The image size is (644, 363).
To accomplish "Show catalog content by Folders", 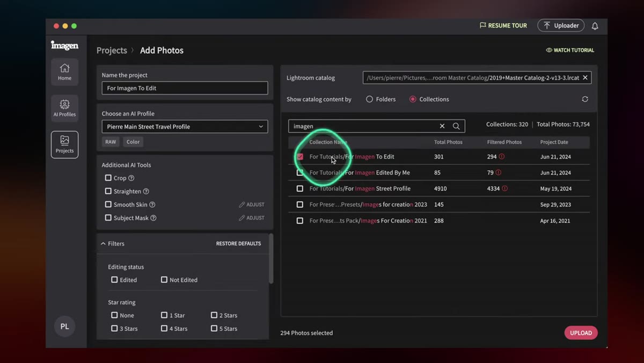I will (369, 99).
